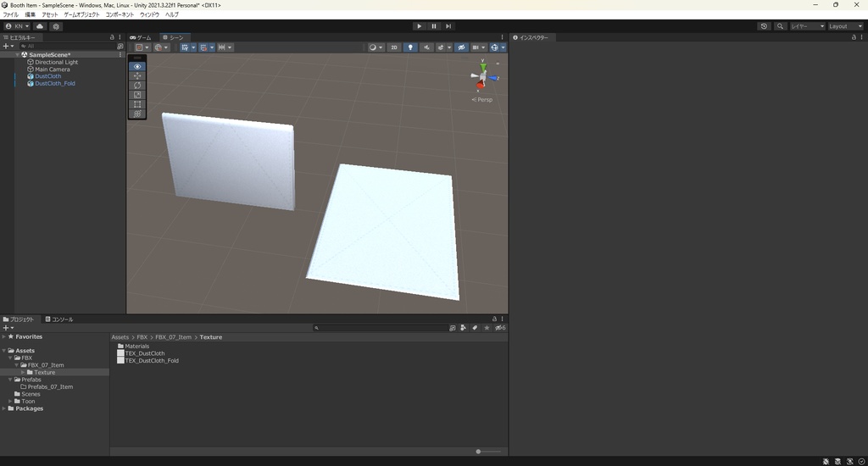
Task: Click Assets in the Project breadcrumb
Action: point(120,337)
